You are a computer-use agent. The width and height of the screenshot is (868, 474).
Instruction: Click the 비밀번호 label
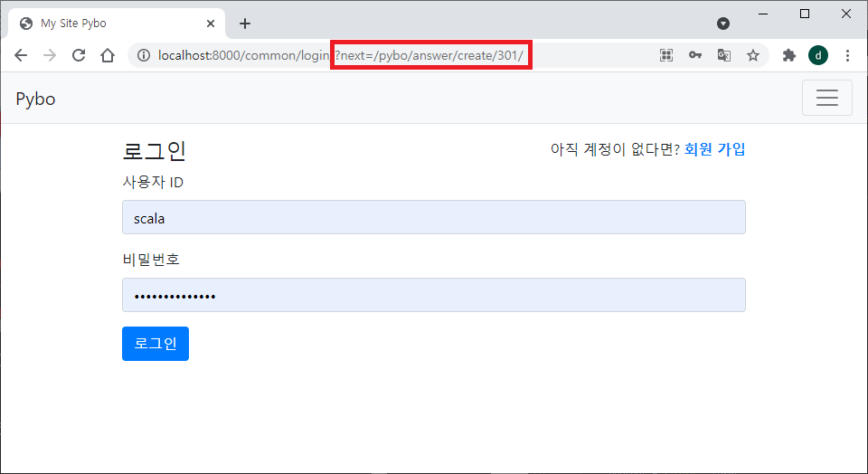pyautogui.click(x=151, y=259)
